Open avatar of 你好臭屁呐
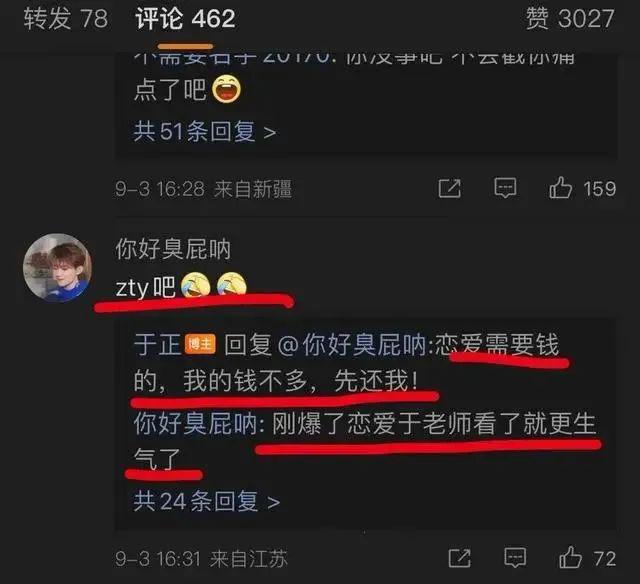Screen dimensions: 640x584 coord(57,268)
